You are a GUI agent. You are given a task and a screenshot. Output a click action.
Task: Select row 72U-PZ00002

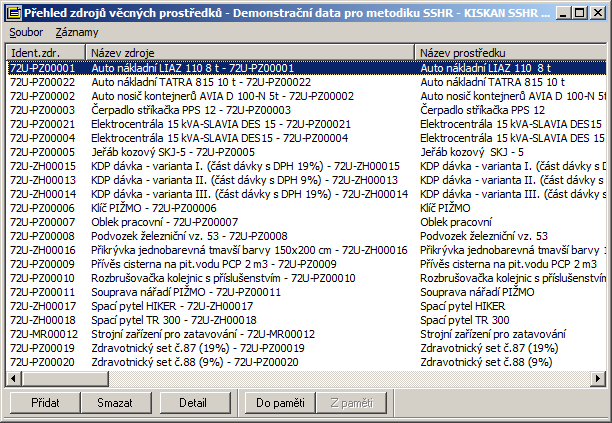[306, 96]
